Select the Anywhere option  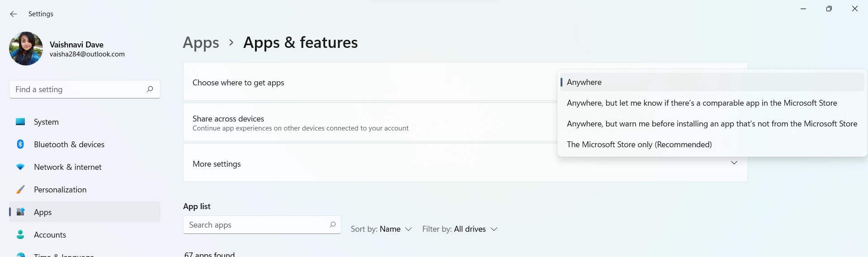(584, 82)
